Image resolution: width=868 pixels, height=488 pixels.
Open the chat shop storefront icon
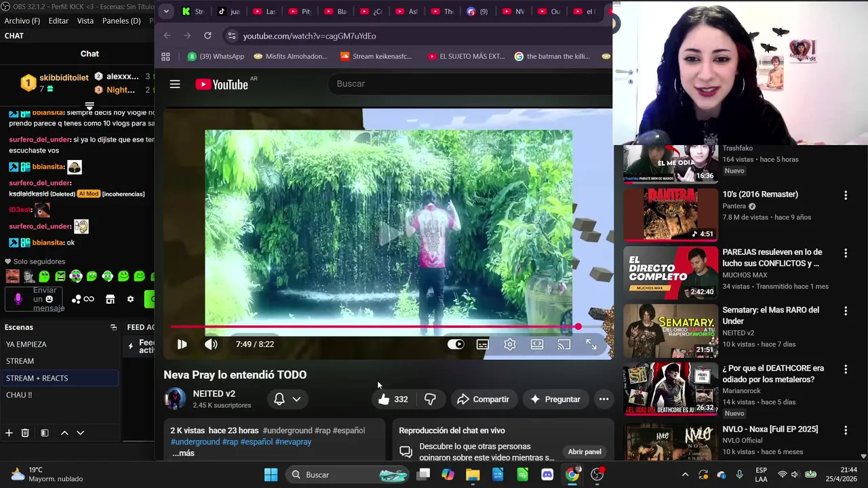tap(110, 299)
